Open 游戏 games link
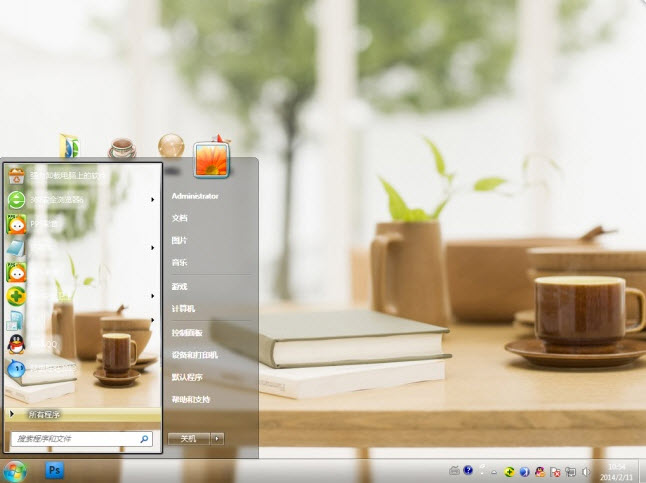Image resolution: width=646 pixels, height=483 pixels. 179,286
